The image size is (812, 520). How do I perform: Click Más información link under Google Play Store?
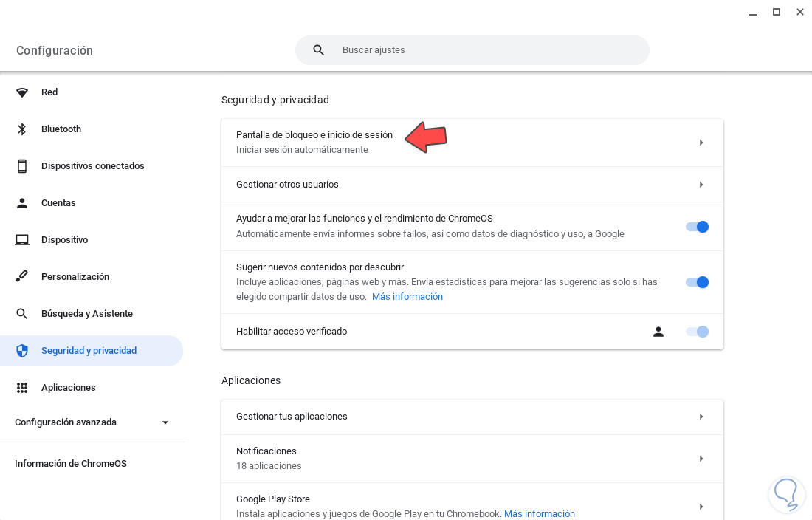pyautogui.click(x=540, y=514)
